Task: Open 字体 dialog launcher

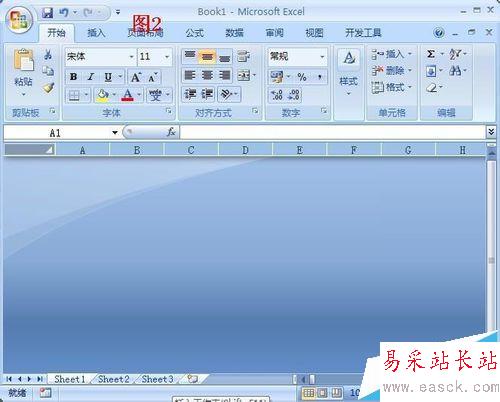Action: 169,111
